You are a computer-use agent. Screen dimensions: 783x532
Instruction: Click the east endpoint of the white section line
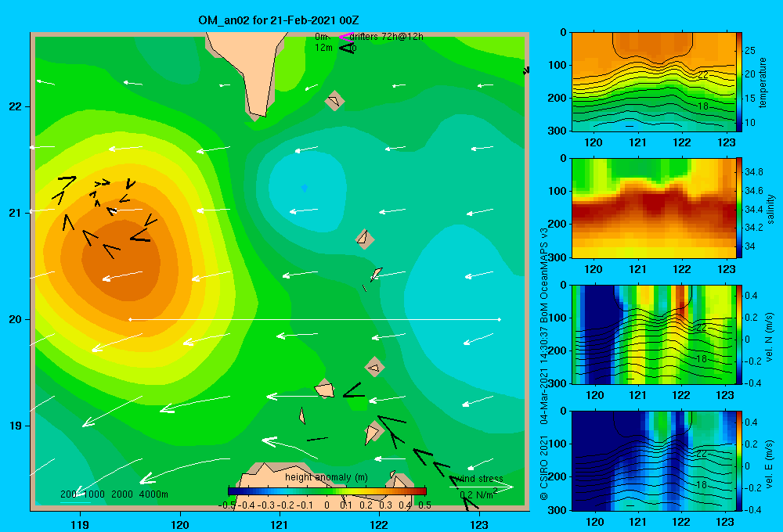pyautogui.click(x=500, y=319)
